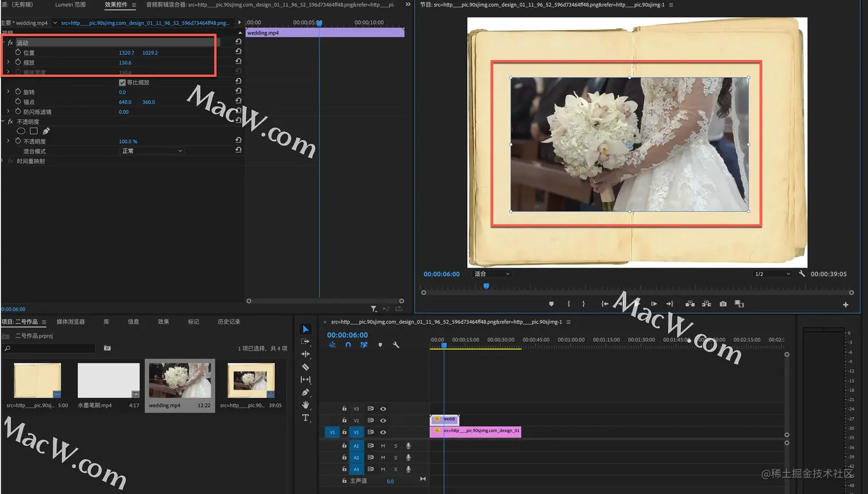This screenshot has width=868, height=494.
Task: Select the Track Select Forward tool
Action: [305, 341]
